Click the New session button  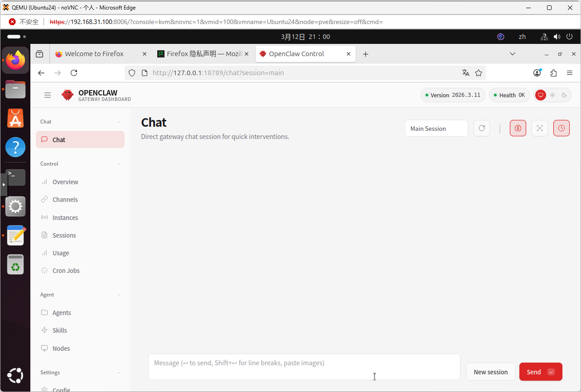tap(490, 372)
